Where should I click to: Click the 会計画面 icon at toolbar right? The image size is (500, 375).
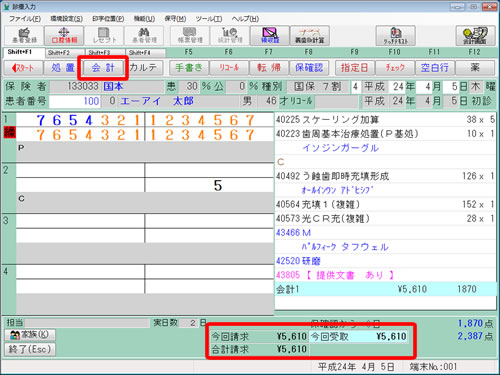tap(475, 35)
